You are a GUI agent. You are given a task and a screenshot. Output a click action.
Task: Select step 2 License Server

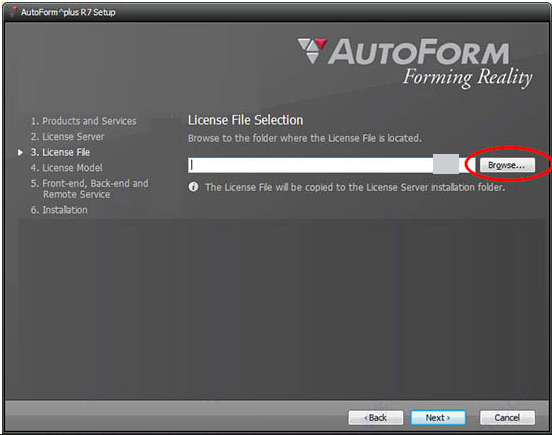pos(67,137)
